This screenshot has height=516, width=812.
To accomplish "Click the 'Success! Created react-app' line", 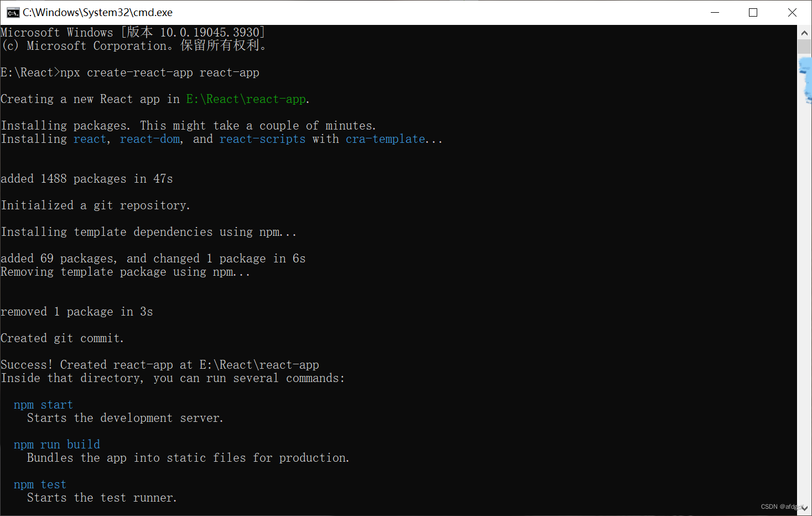I will pos(159,364).
